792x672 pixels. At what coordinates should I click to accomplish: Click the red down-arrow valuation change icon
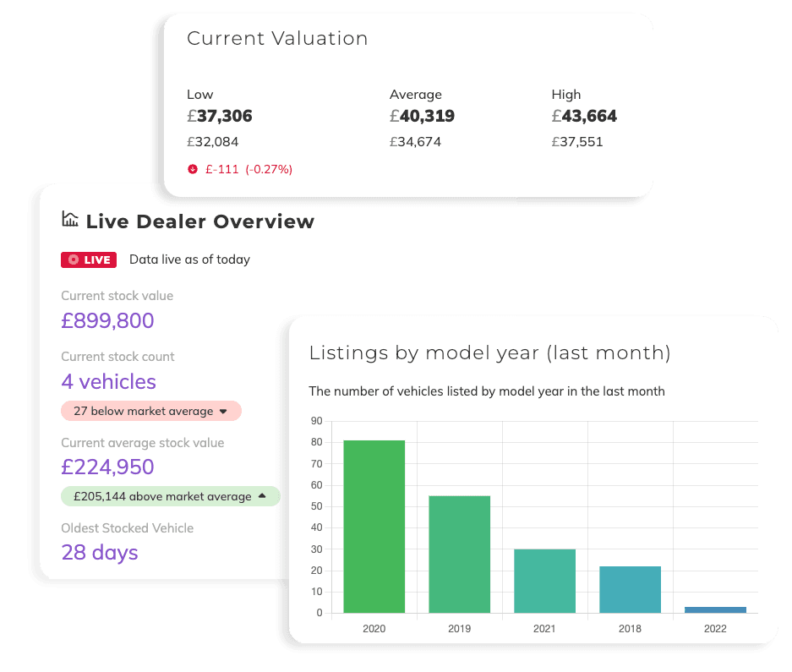pyautogui.click(x=193, y=169)
